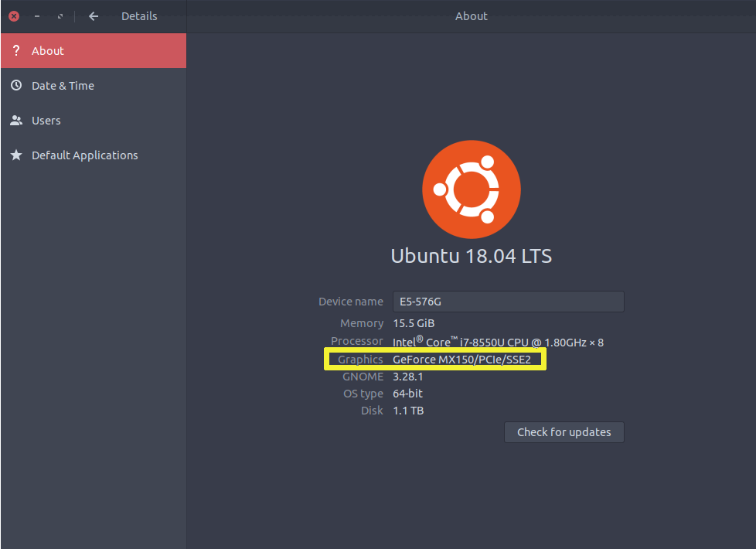Image resolution: width=756 pixels, height=549 pixels.
Task: Click the GeForce MX150 graphics value
Action: coord(461,360)
